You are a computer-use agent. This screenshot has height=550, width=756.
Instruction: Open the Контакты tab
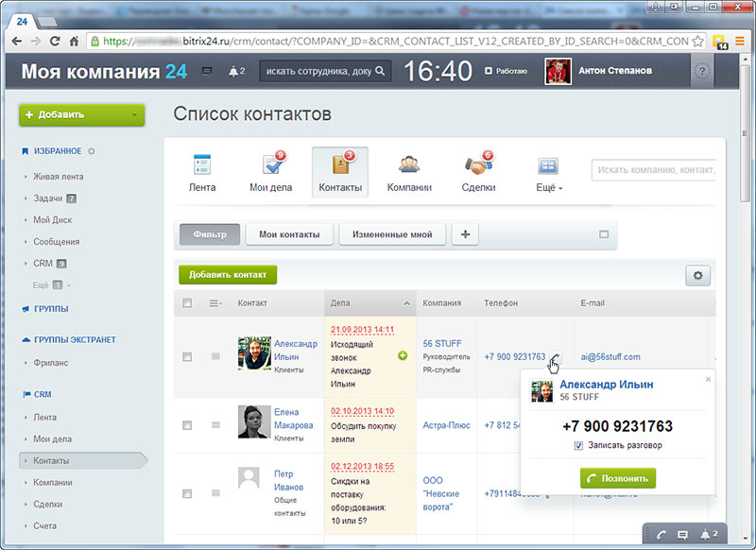pos(340,172)
